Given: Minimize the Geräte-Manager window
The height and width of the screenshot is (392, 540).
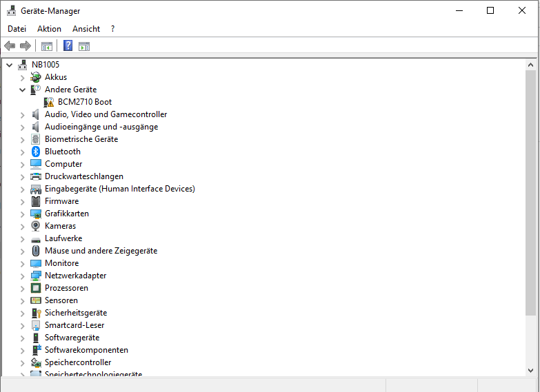Looking at the screenshot, I should [x=459, y=10].
